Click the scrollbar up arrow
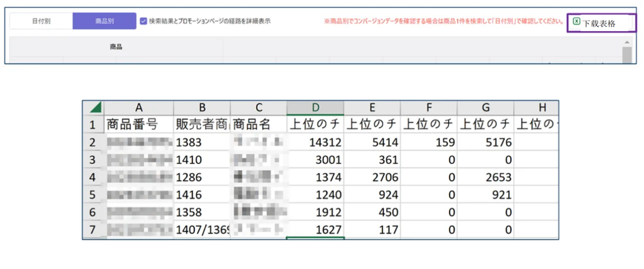The height and width of the screenshot is (269, 644). [x=627, y=43]
